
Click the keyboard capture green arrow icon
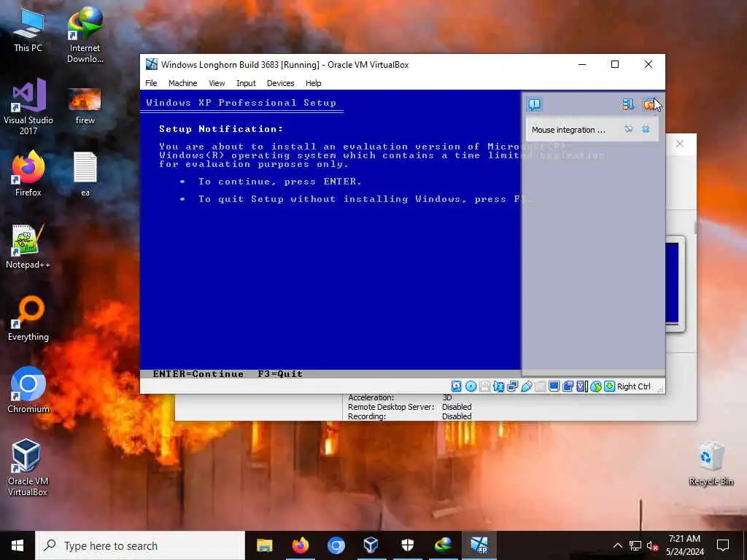609,386
